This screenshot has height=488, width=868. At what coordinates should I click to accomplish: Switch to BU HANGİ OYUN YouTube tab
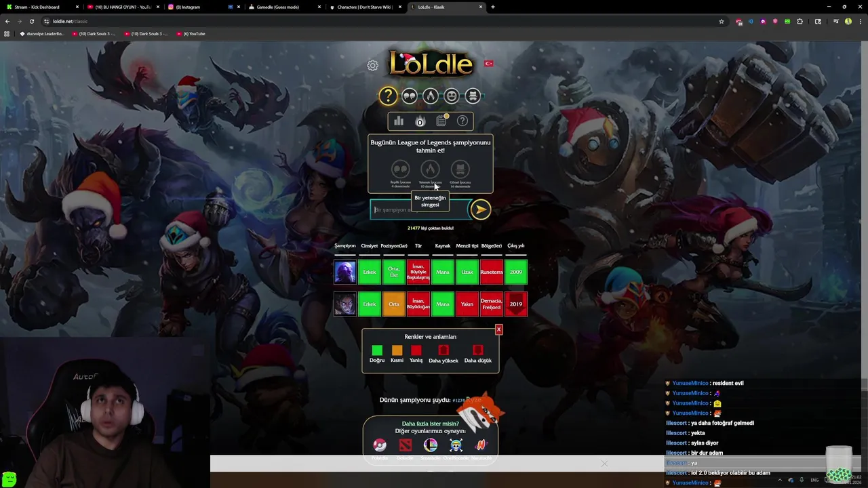point(122,7)
